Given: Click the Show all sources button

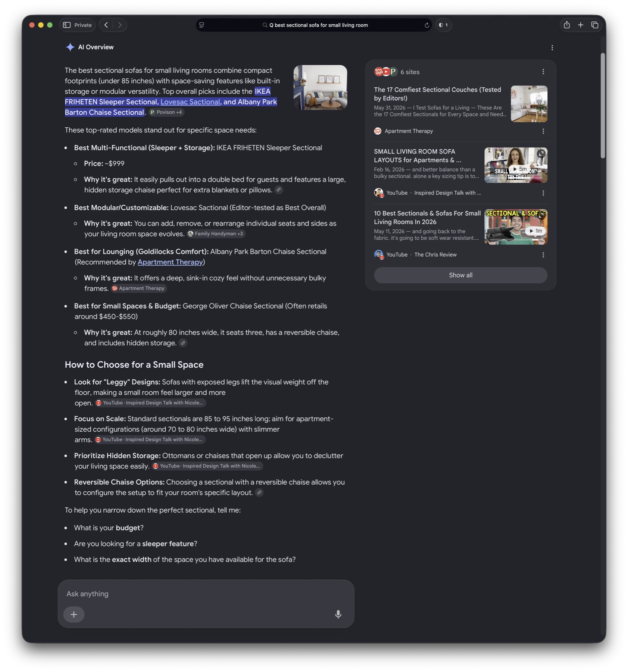Looking at the screenshot, I should point(460,275).
